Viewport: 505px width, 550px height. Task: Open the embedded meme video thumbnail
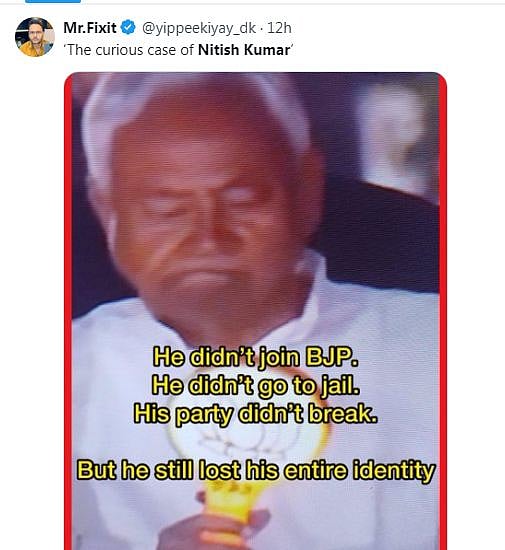pos(255,311)
